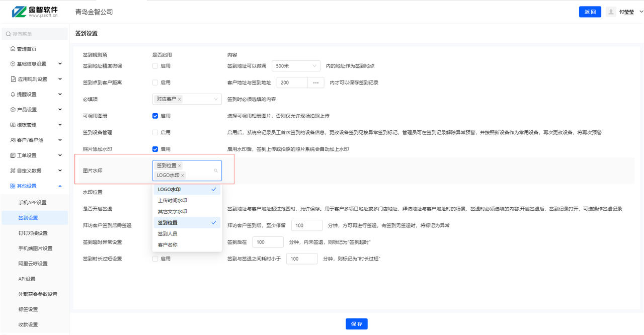Open 手机APP设置 page
The image size is (644, 335).
tap(32, 203)
